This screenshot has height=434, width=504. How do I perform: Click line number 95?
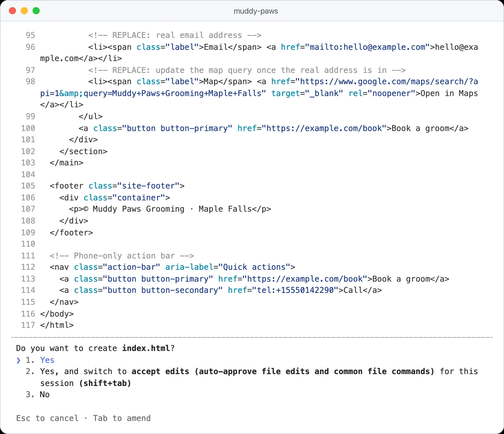tap(30, 35)
